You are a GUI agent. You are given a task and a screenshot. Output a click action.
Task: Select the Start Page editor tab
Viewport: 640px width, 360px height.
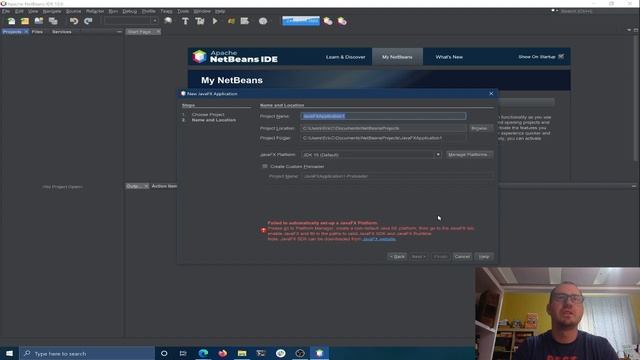[139, 31]
